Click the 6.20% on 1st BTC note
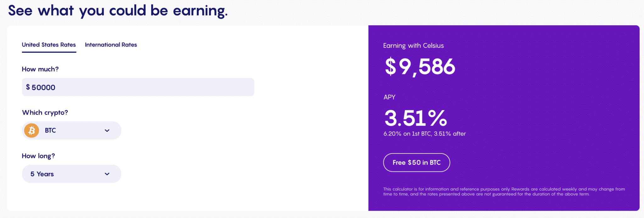 point(424,133)
